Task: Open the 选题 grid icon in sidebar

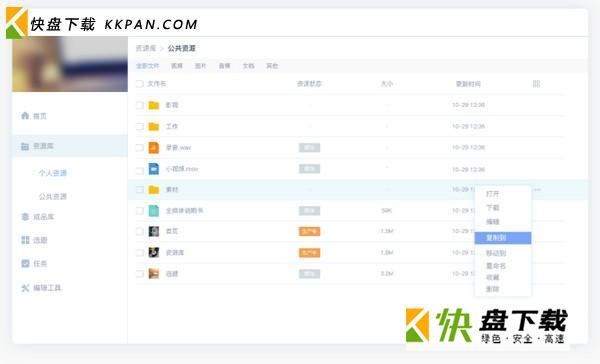Action: click(25, 240)
